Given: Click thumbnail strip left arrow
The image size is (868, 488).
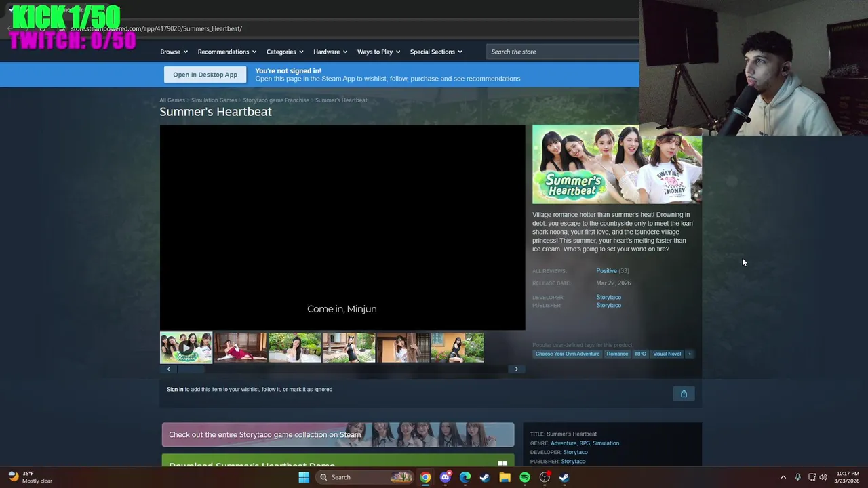Looking at the screenshot, I should 168,369.
